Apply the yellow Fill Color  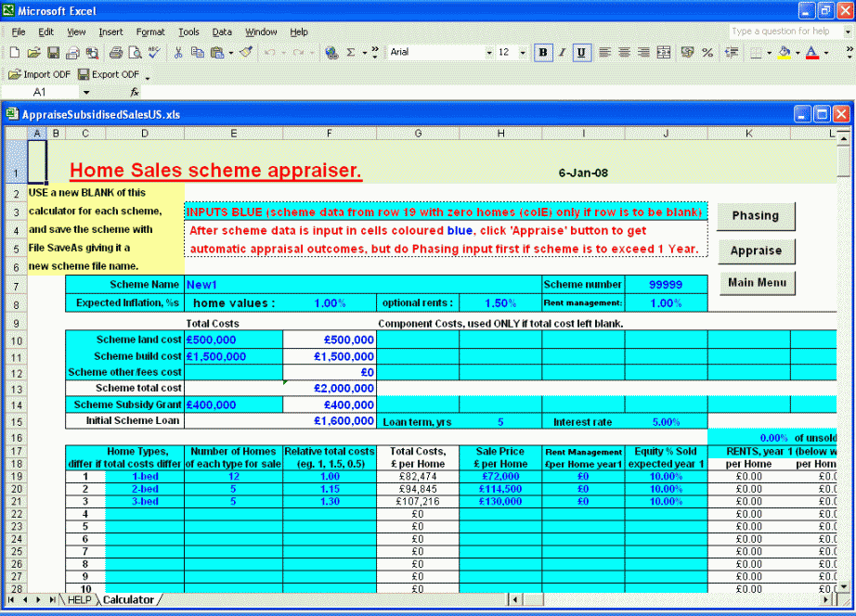pos(785,52)
